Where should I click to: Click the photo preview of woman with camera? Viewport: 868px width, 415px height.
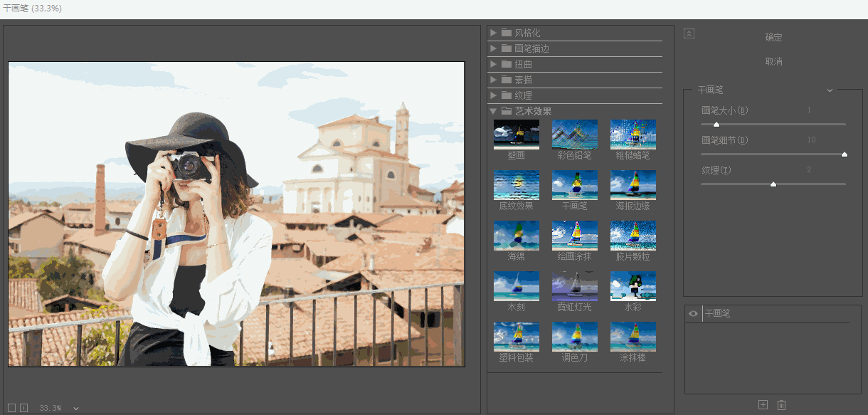(236, 214)
